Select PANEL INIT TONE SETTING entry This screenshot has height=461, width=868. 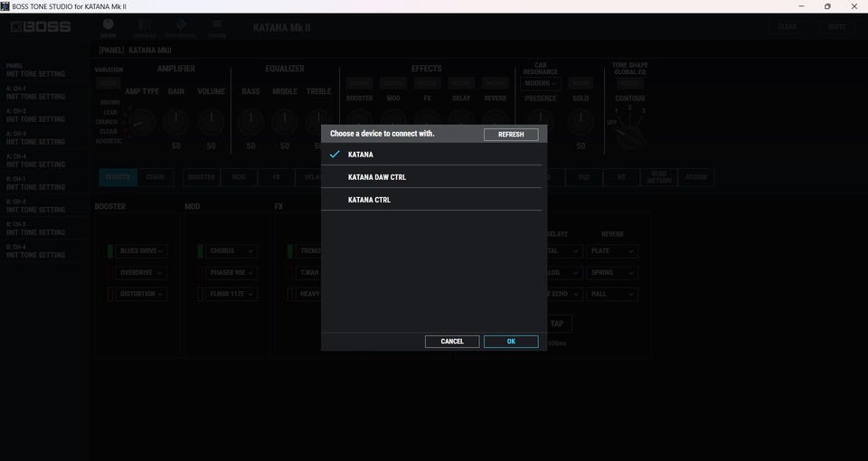(x=43, y=71)
